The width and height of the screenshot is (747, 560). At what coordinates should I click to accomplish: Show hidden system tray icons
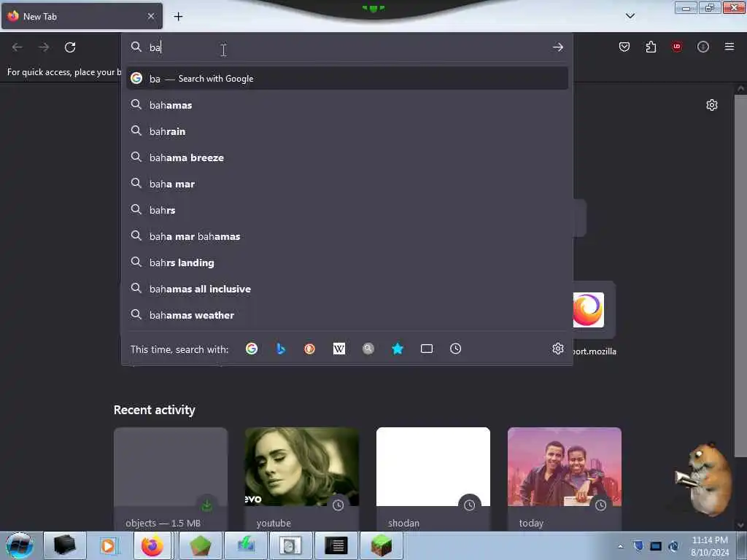pyautogui.click(x=620, y=546)
